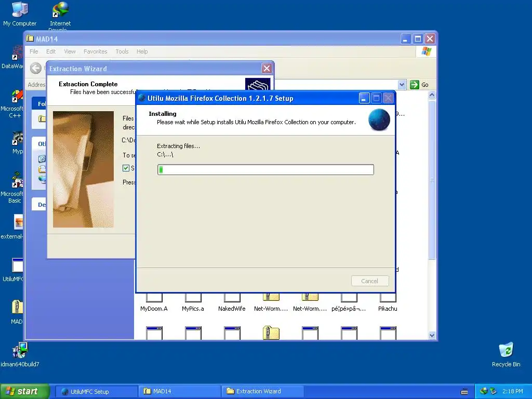Open File menu in MAD14
The width and height of the screenshot is (532, 399).
pyautogui.click(x=34, y=51)
